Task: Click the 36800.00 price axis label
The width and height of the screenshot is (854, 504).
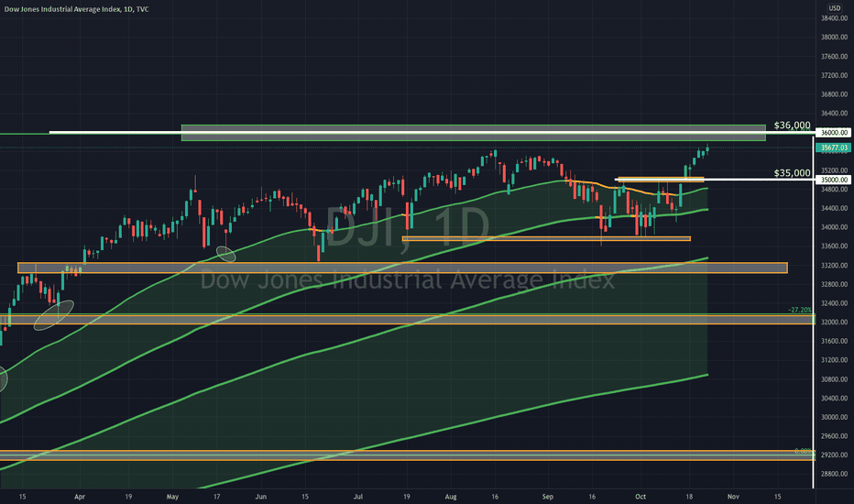Action: [x=834, y=94]
